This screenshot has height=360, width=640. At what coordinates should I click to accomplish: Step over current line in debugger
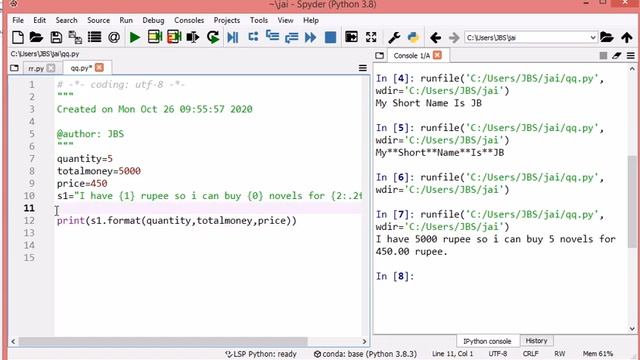click(253, 37)
